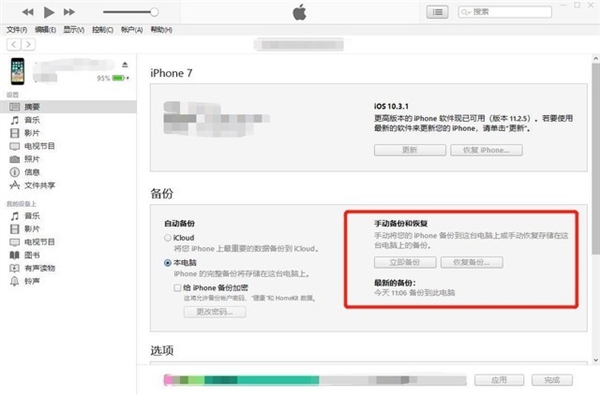The height and width of the screenshot is (395, 600).
Task: Select the 本电脑 backup radio button
Action: 168,263
